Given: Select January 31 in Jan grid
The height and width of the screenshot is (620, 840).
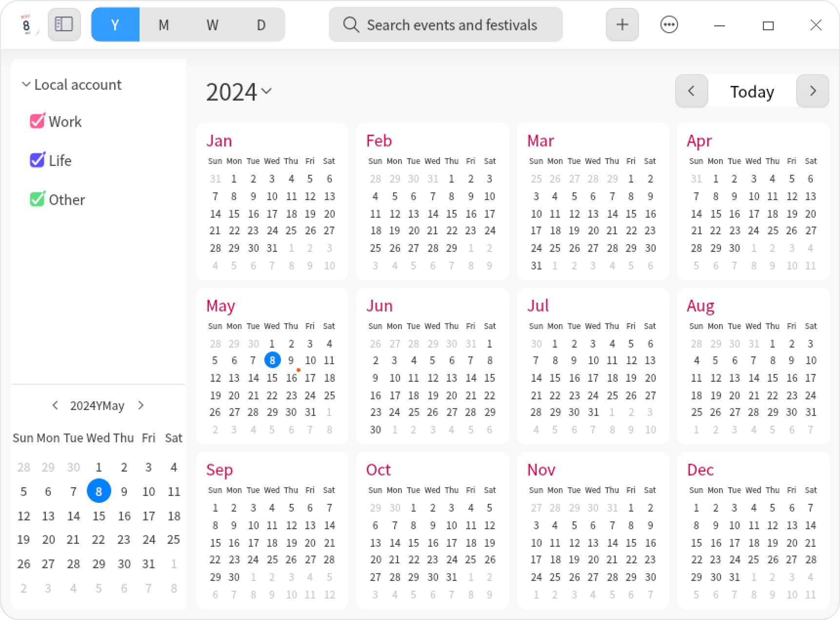Looking at the screenshot, I should click(272, 248).
